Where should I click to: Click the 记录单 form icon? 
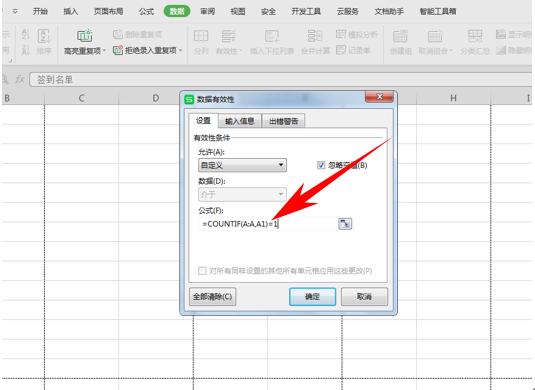[341, 50]
